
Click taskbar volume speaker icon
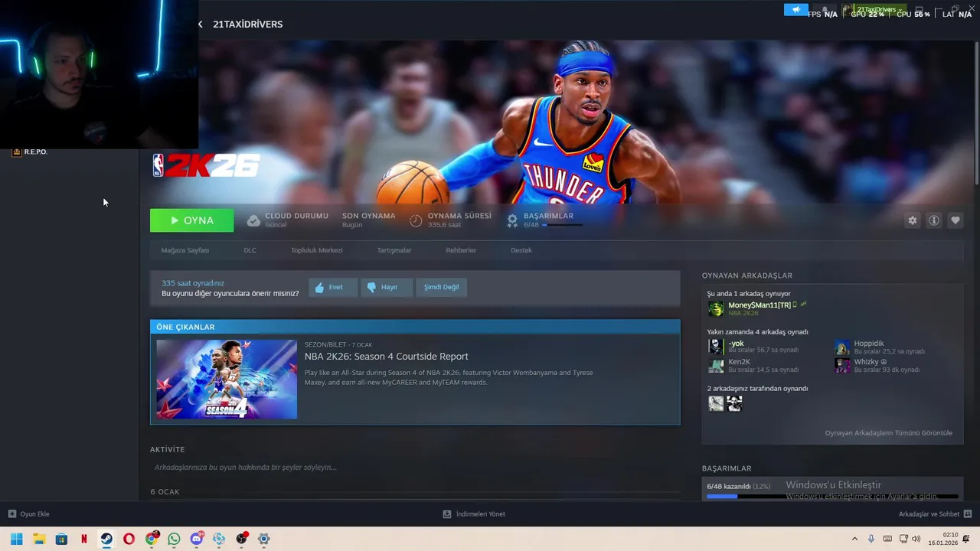point(916,539)
